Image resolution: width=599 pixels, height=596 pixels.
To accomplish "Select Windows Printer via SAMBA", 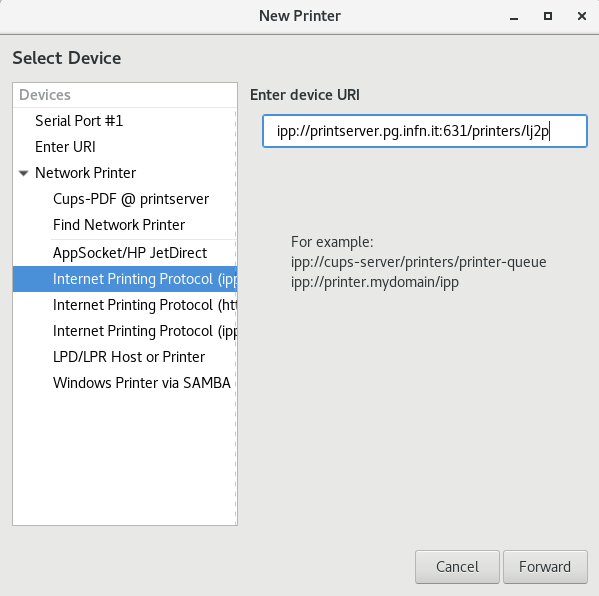I will click(x=125, y=383).
